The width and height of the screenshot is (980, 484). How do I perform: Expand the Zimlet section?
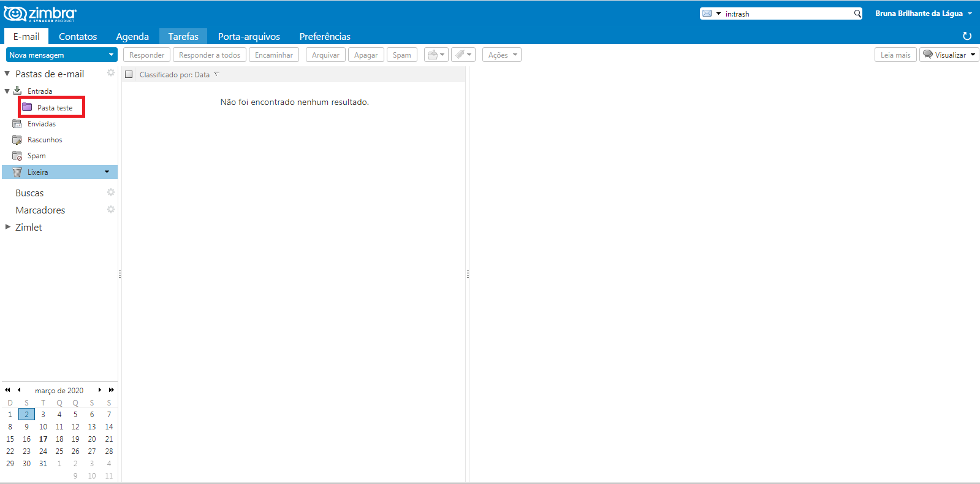(8, 227)
